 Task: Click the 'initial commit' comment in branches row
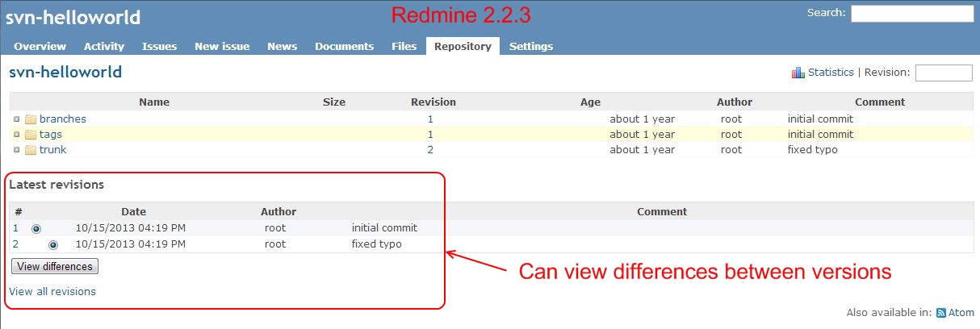click(x=820, y=119)
